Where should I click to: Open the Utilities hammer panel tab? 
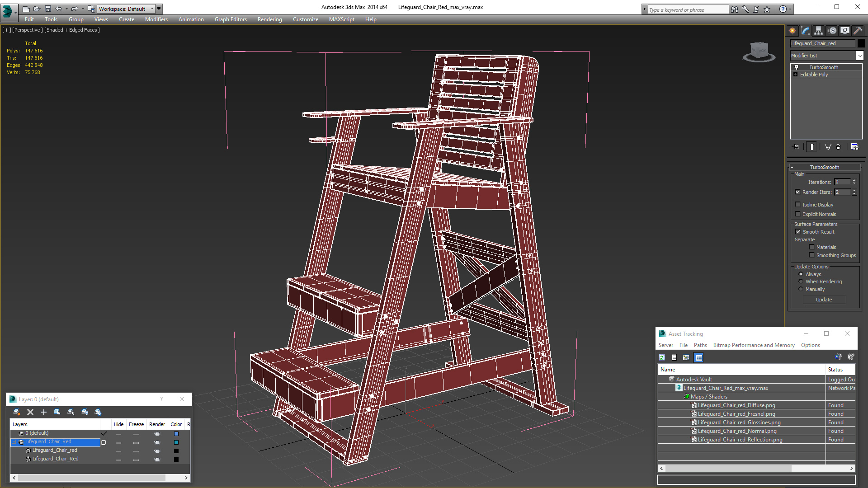click(858, 31)
